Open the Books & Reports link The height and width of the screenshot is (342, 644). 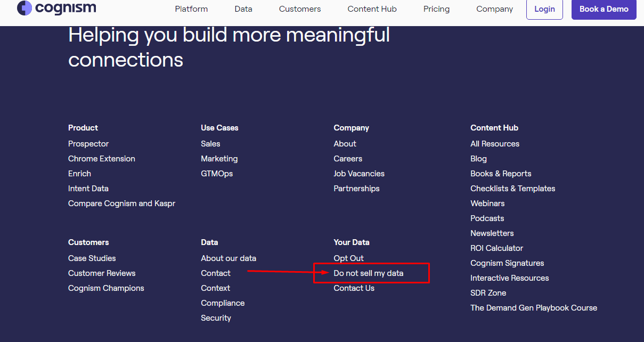501,174
